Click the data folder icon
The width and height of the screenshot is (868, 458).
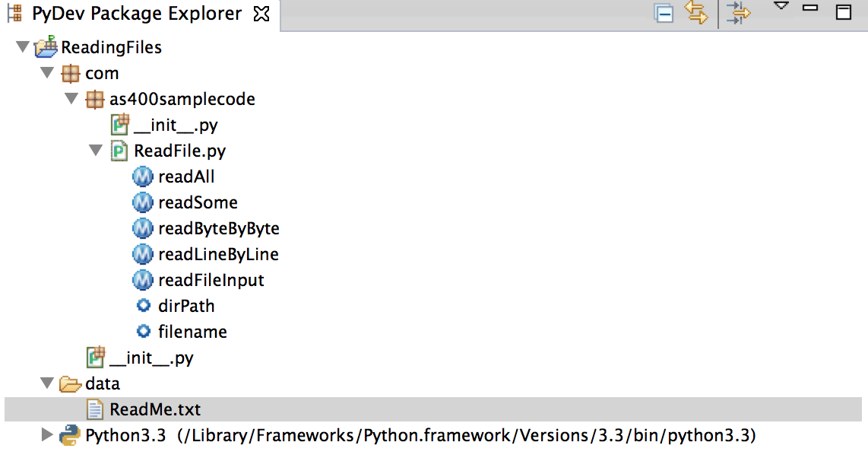point(68,383)
